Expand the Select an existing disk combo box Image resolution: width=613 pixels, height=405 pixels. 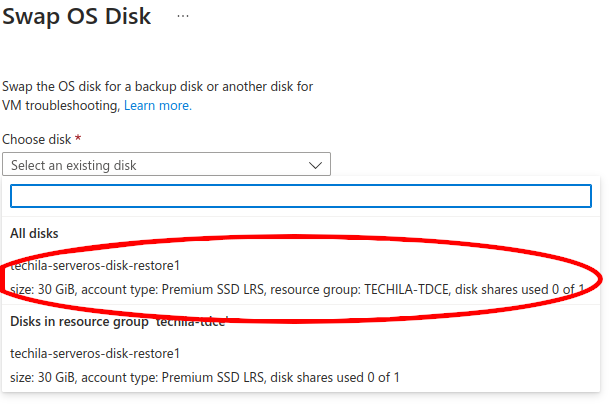coord(166,165)
